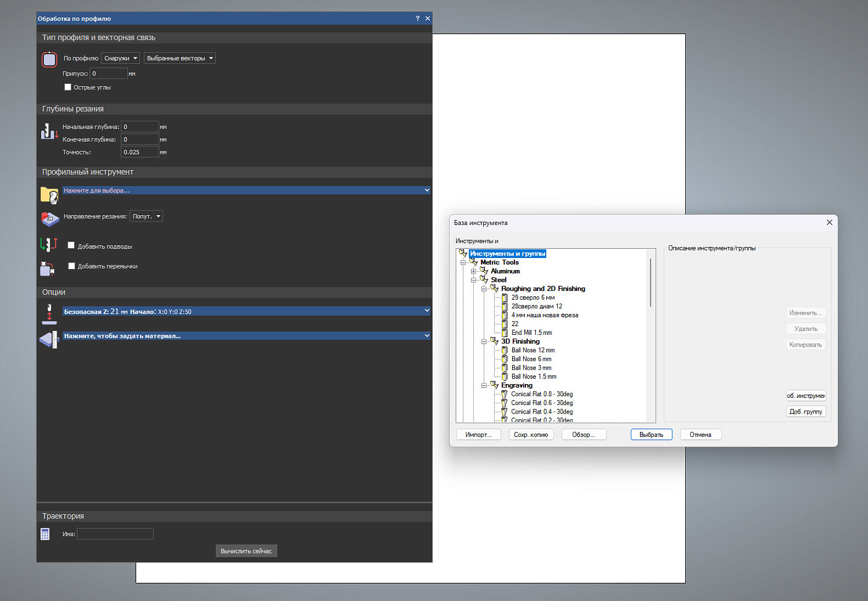Collapse the Metric Tools tree node
The height and width of the screenshot is (601, 868).
pyautogui.click(x=463, y=263)
